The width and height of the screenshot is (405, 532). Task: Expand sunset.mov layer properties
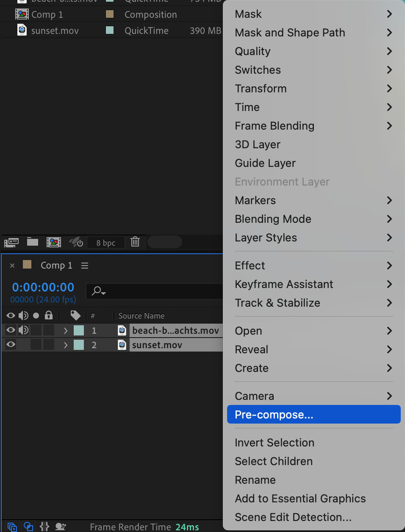point(66,345)
